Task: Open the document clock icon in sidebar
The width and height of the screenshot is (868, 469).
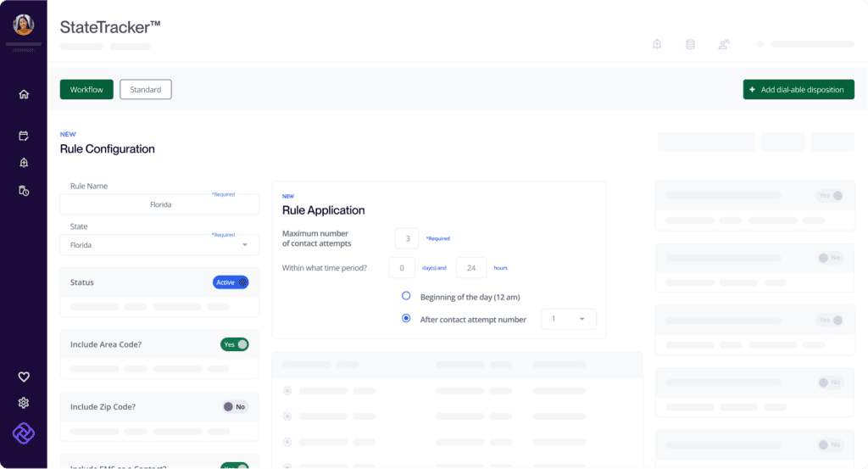Action: pos(24,191)
